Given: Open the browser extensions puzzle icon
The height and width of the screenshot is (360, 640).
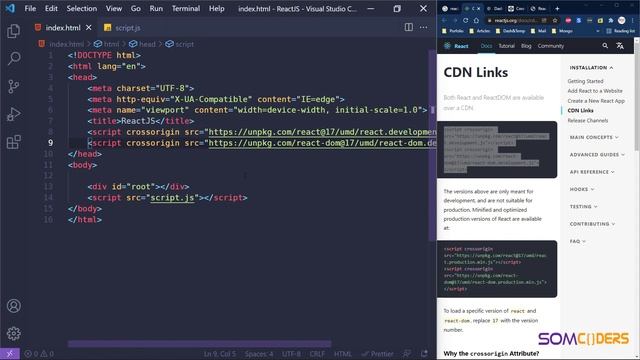Looking at the screenshot, I should (x=611, y=20).
